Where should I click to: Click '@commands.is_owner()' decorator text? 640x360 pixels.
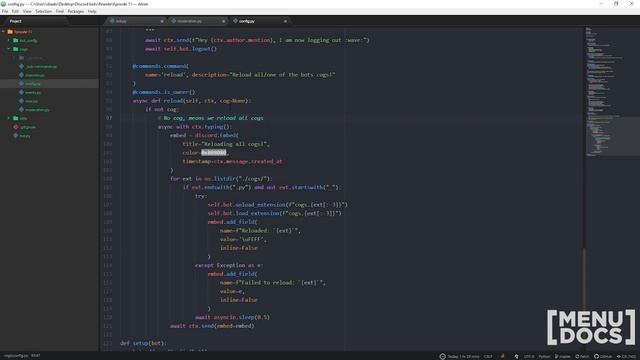164,92
